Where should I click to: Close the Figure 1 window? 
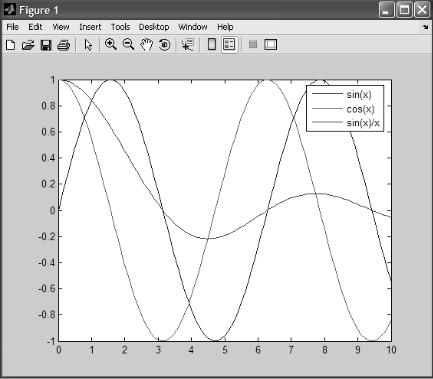(x=422, y=10)
